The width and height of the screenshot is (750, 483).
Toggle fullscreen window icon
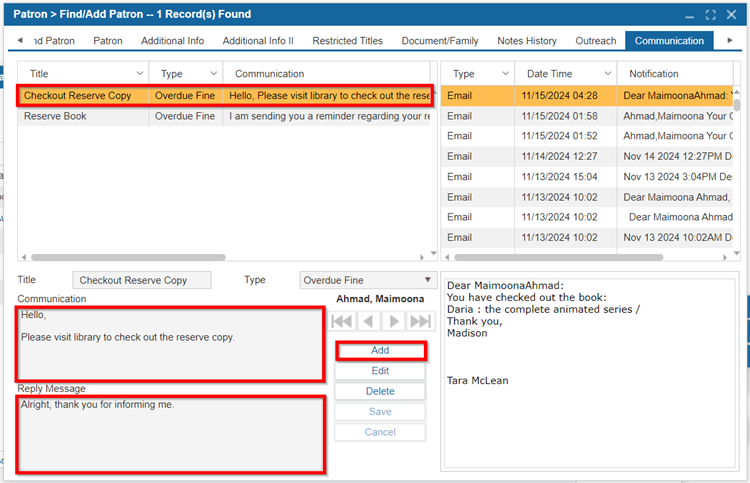click(x=711, y=15)
